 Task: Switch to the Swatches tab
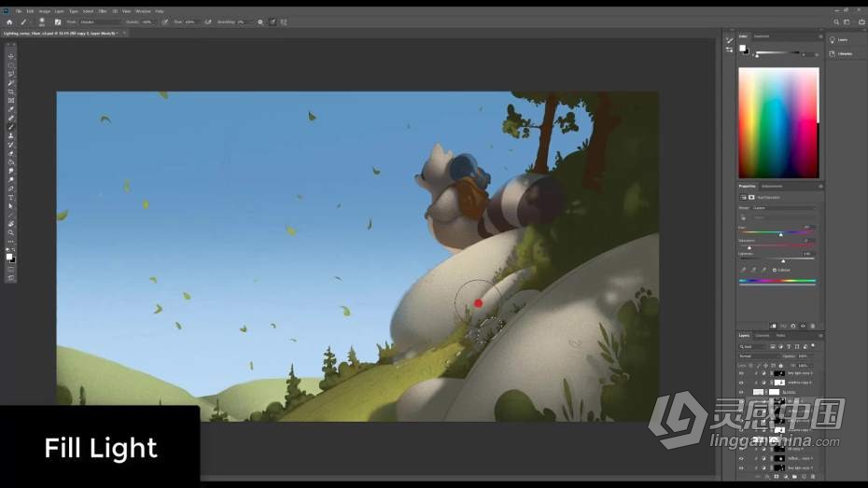[762, 36]
